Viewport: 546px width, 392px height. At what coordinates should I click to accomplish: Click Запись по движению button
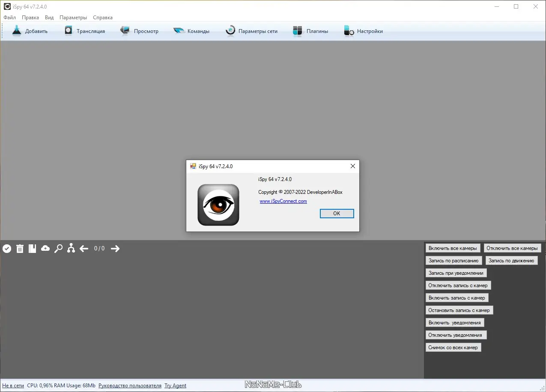[x=511, y=261]
